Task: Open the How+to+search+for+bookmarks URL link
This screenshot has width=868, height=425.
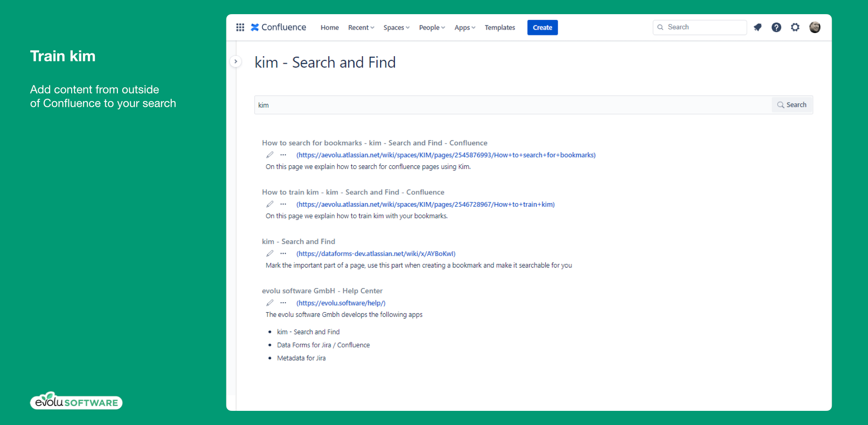Action: pyautogui.click(x=446, y=155)
